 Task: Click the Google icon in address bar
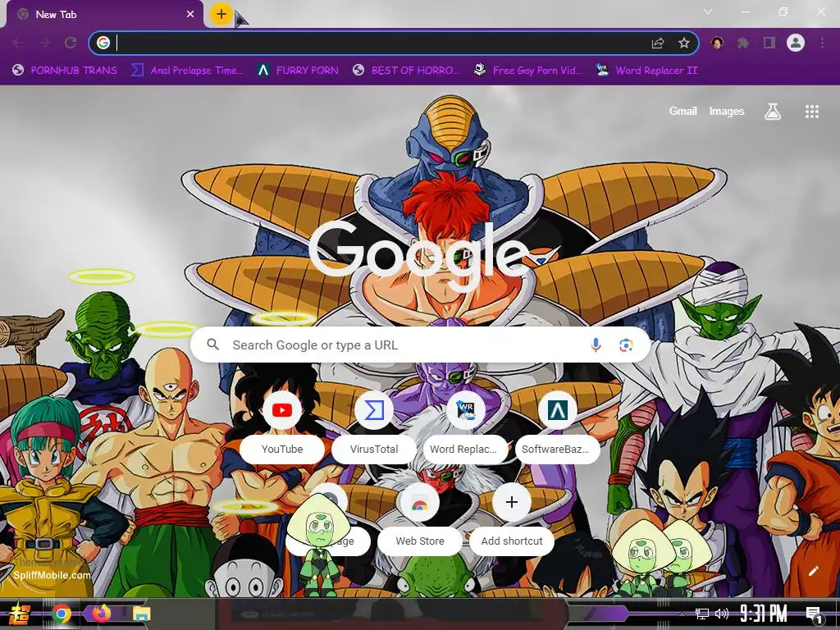tap(103, 43)
